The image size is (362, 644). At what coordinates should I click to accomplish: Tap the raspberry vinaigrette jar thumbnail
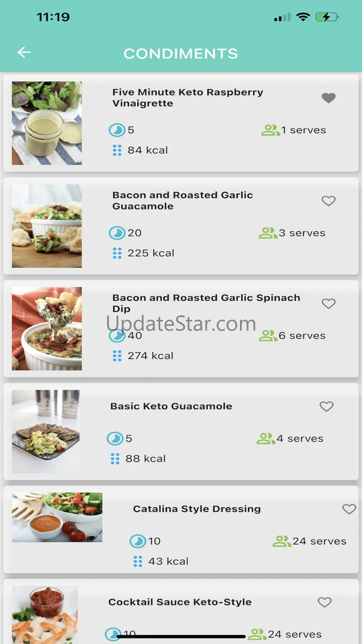coord(47,123)
